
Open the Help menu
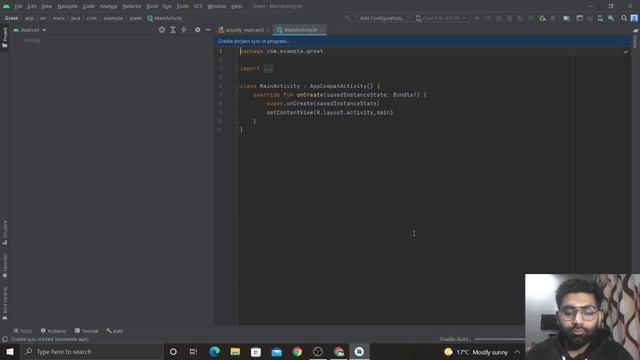236,6
